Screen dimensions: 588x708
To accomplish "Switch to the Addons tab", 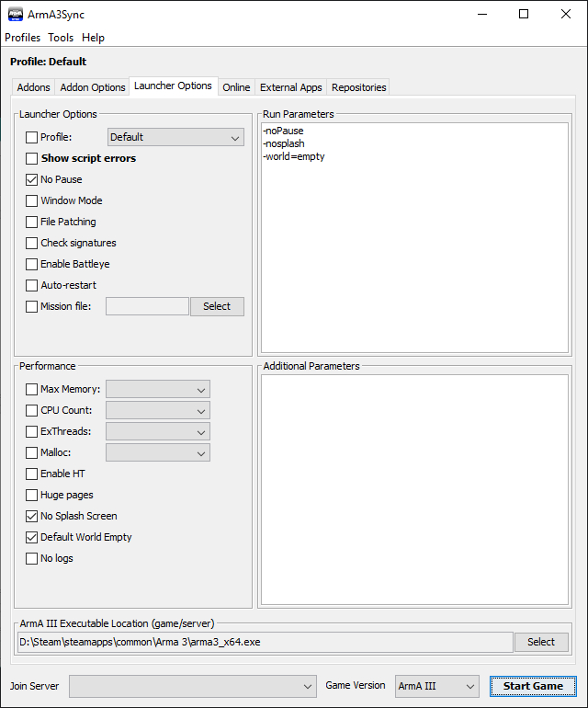I will click(34, 87).
